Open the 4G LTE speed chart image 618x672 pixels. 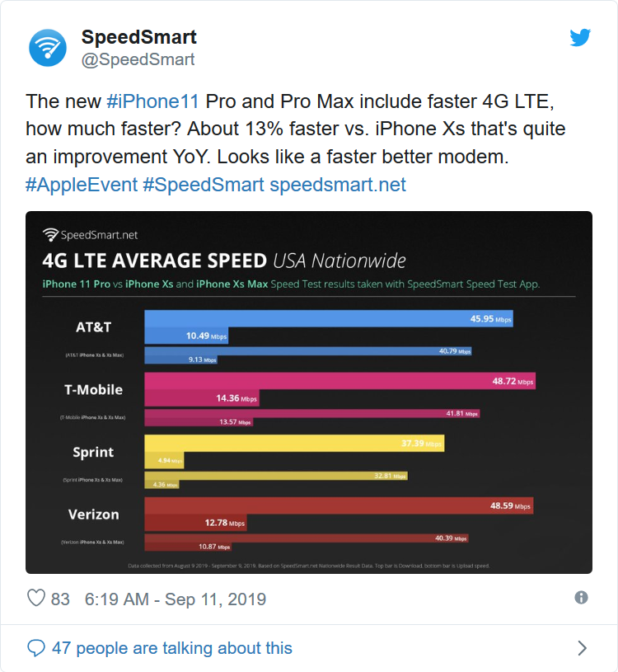point(309,392)
